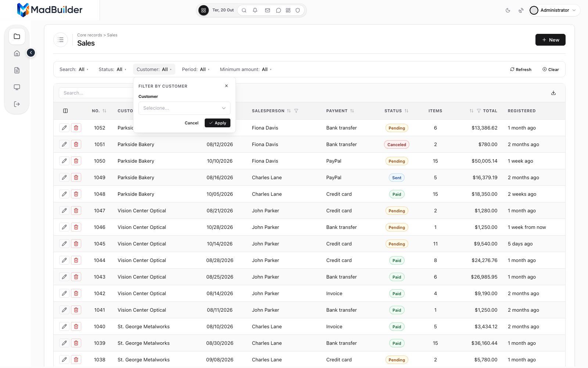Click the home icon in sidebar
588x368 pixels.
click(17, 53)
